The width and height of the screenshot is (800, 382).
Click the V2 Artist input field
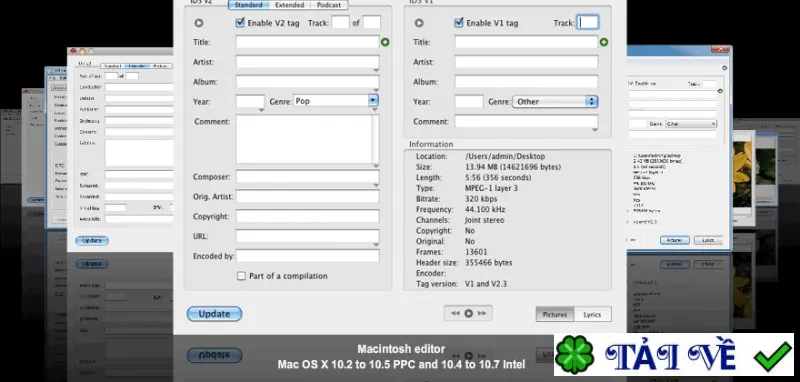307,62
